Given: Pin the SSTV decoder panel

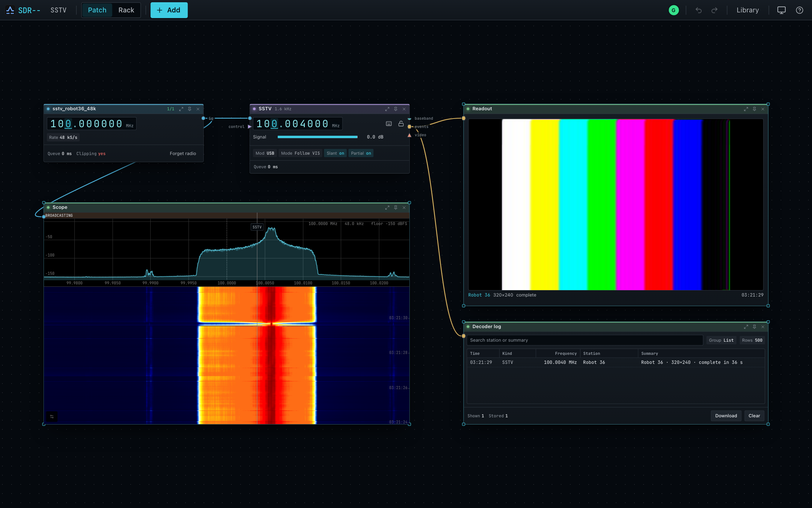Looking at the screenshot, I should (x=395, y=109).
